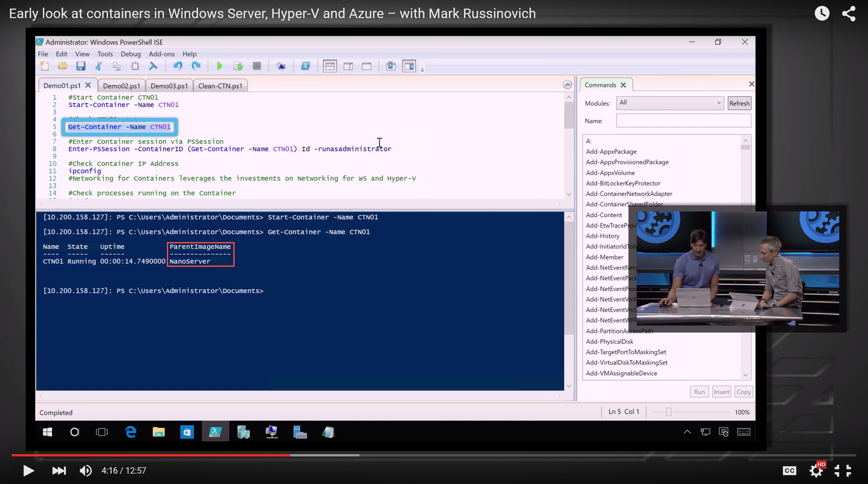Show script pane maximized layout icon
The height and width of the screenshot is (484, 868).
click(367, 66)
